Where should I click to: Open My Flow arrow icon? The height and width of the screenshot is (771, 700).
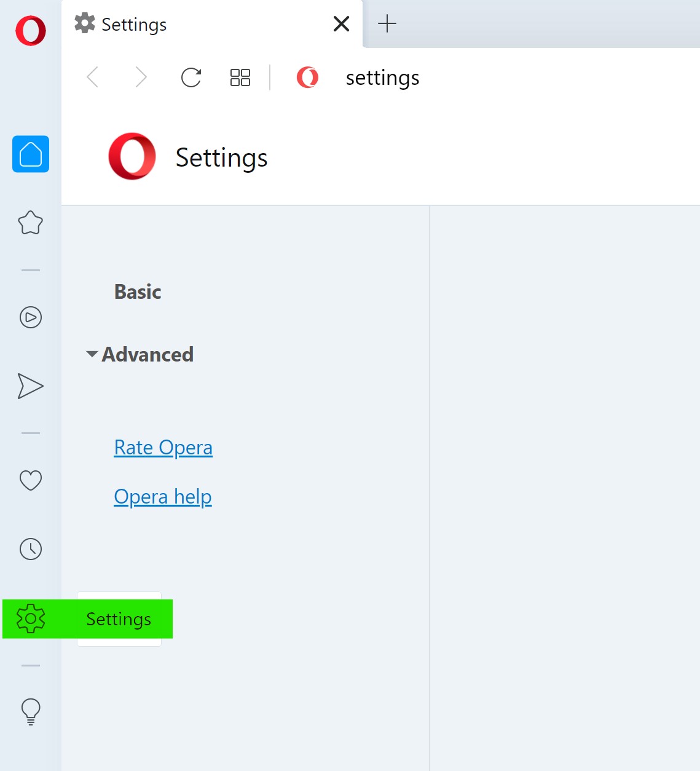click(31, 386)
